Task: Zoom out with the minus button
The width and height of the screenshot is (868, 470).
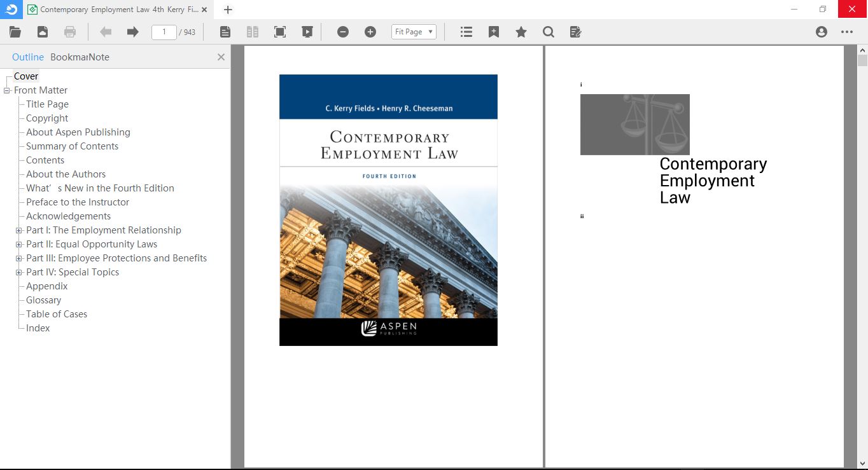Action: [x=343, y=32]
